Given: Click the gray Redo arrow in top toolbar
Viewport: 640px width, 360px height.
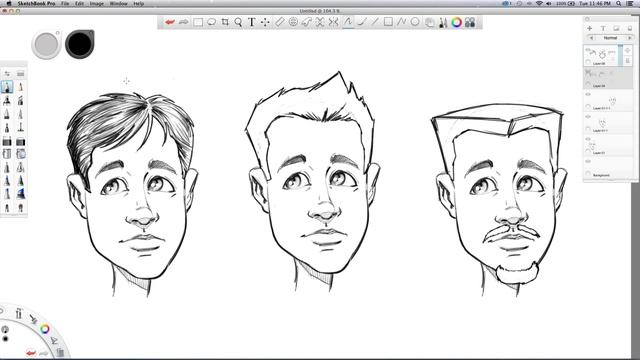Looking at the screenshot, I should [x=184, y=22].
